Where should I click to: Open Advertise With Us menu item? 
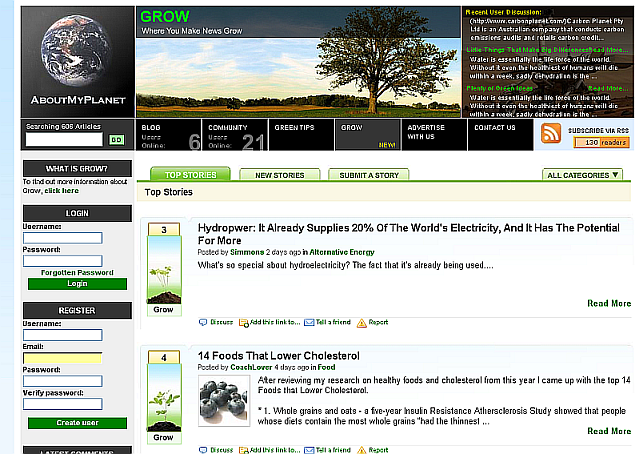pos(435,135)
